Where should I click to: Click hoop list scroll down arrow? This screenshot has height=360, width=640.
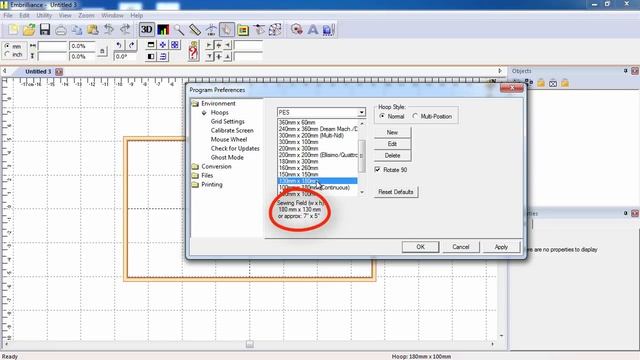(x=362, y=192)
